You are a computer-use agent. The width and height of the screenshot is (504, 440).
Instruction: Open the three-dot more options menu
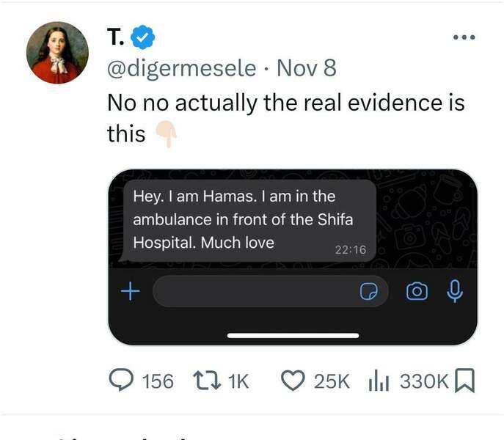pos(464,37)
